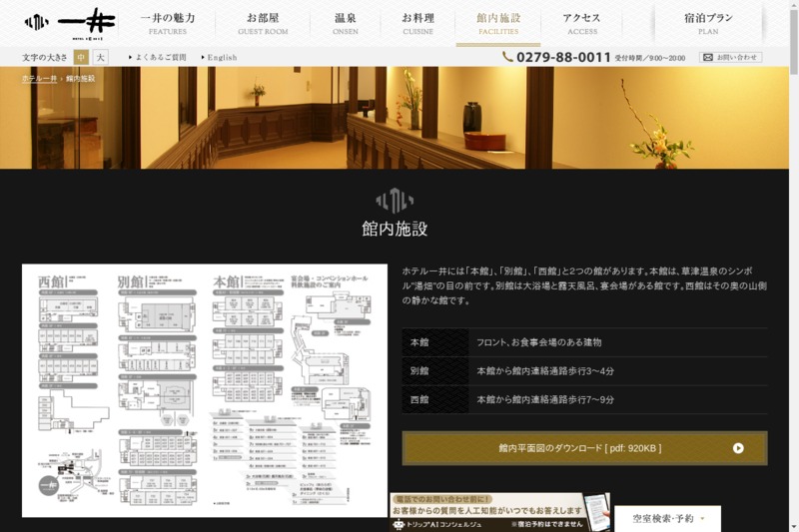
Task: Set text size to 中 (medium)
Action: (81, 58)
